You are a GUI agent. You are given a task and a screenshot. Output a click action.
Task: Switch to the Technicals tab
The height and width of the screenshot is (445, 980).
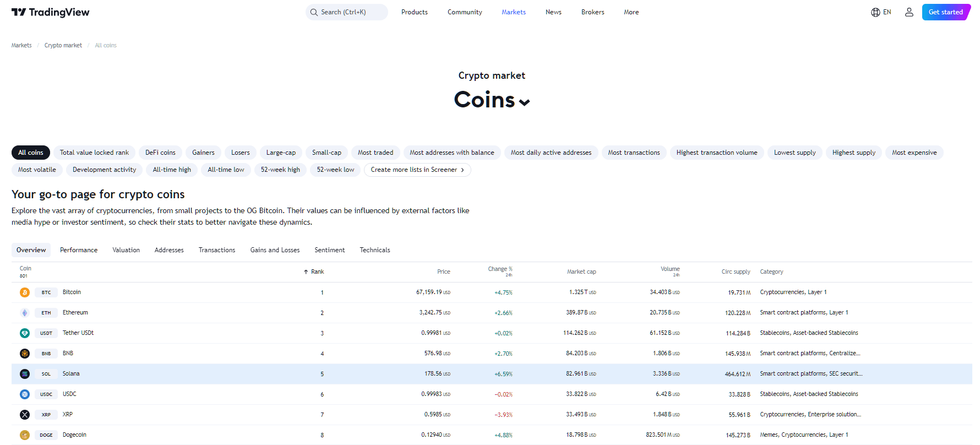click(375, 250)
